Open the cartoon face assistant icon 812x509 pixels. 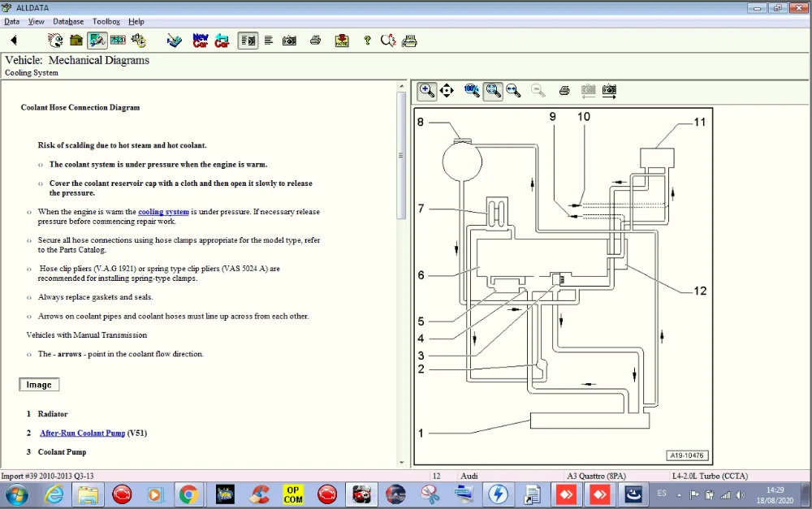55,40
